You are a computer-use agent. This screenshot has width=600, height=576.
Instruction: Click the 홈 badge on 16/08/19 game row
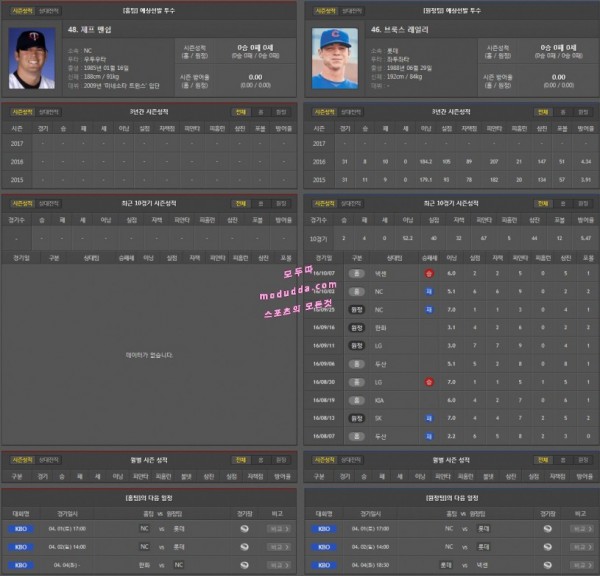click(356, 400)
